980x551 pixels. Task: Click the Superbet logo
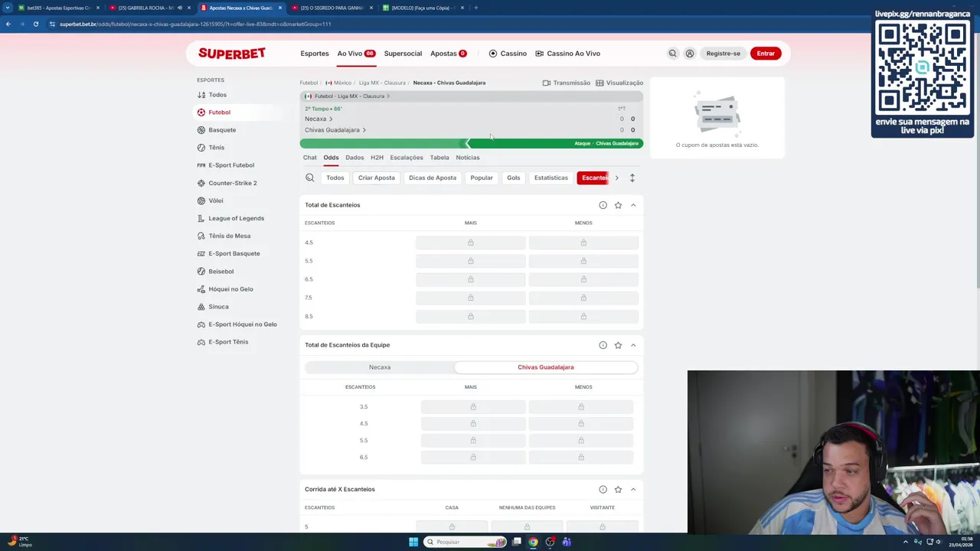(x=232, y=54)
